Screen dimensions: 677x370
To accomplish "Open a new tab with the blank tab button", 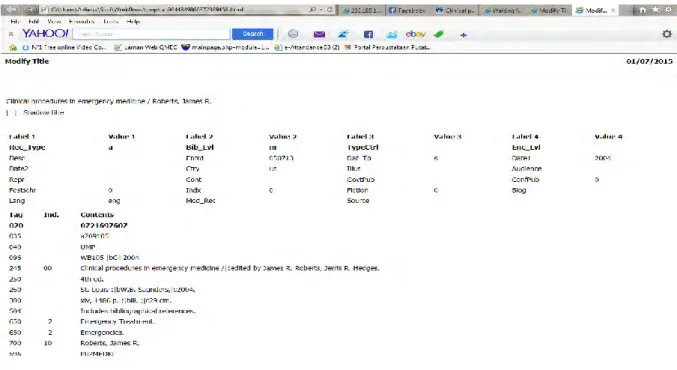I will click(x=626, y=10).
